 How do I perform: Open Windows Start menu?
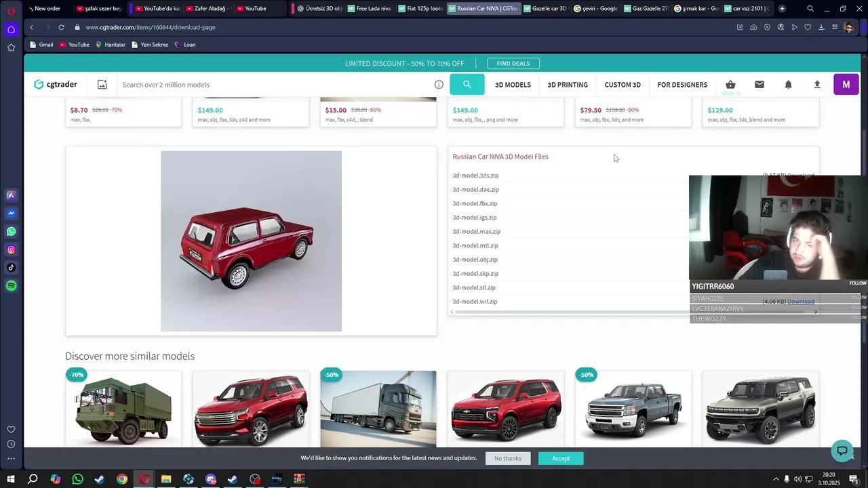point(10,479)
